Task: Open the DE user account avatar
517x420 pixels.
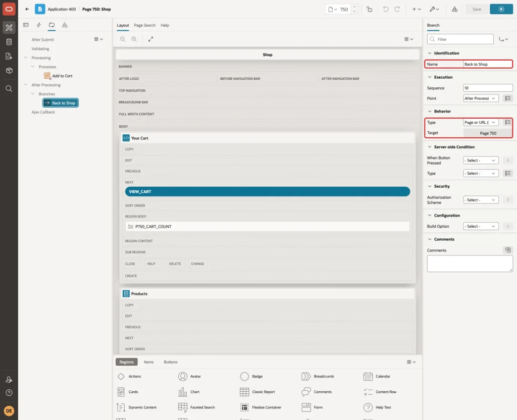Action: (x=9, y=411)
